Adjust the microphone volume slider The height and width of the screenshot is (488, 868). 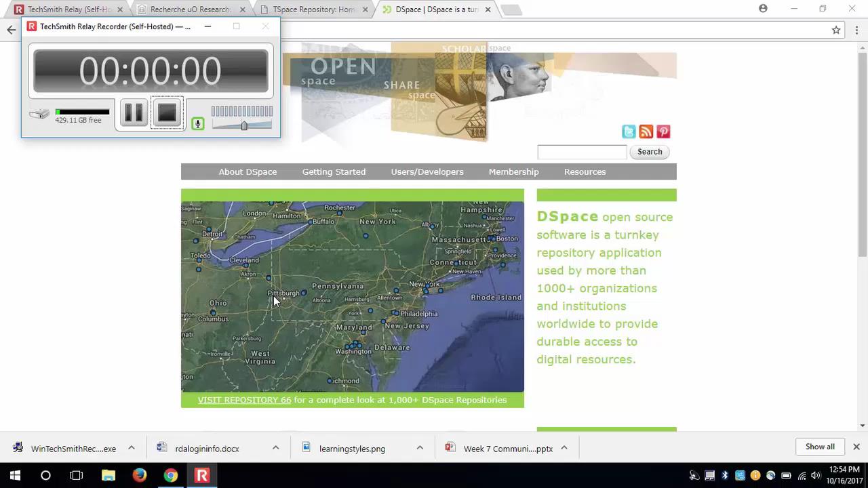point(244,125)
